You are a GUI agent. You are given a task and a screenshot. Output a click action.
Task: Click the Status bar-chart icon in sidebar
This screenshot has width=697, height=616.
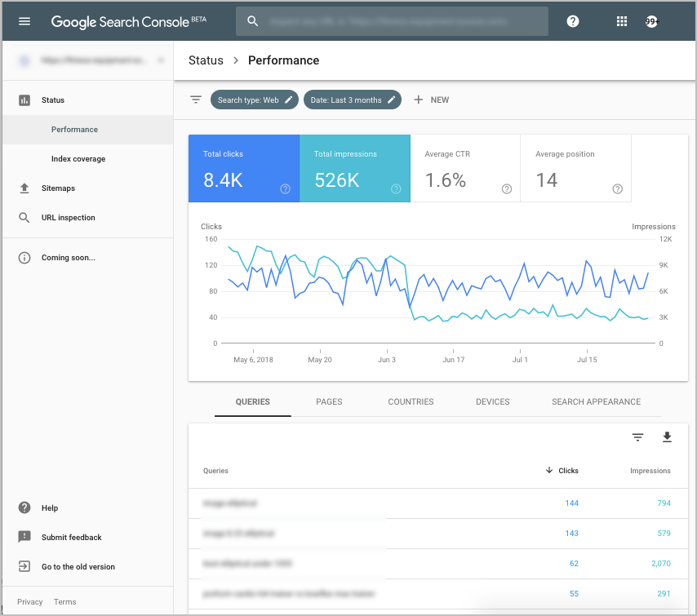tap(24, 100)
